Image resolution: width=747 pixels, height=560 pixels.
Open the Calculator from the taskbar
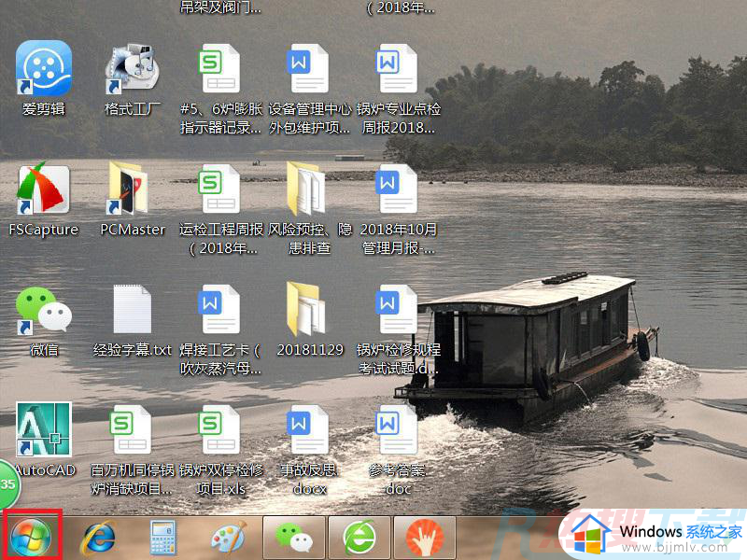[162, 538]
